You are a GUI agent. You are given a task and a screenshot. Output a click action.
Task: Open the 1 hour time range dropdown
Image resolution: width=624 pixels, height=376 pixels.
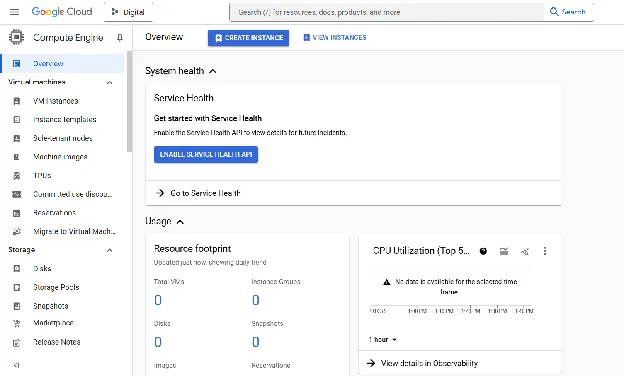click(382, 339)
